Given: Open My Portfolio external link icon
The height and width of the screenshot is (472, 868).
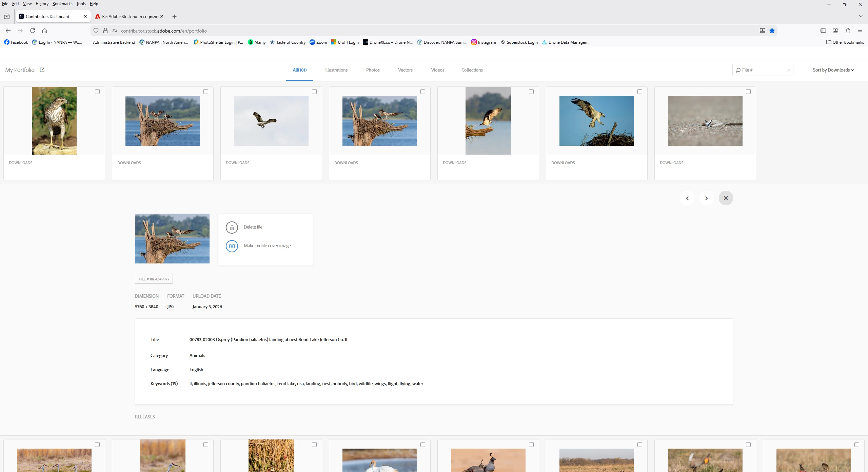Looking at the screenshot, I should 42,70.
